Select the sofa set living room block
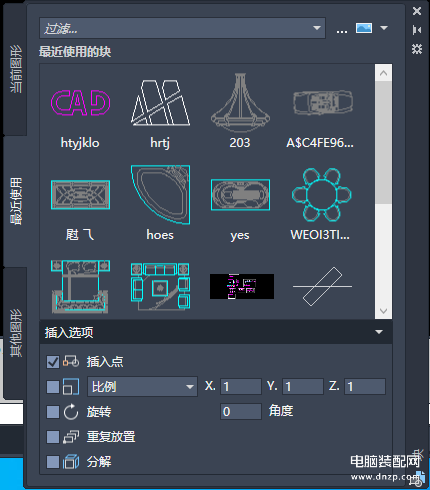Viewport: 430px width, 490px height. 160,287
